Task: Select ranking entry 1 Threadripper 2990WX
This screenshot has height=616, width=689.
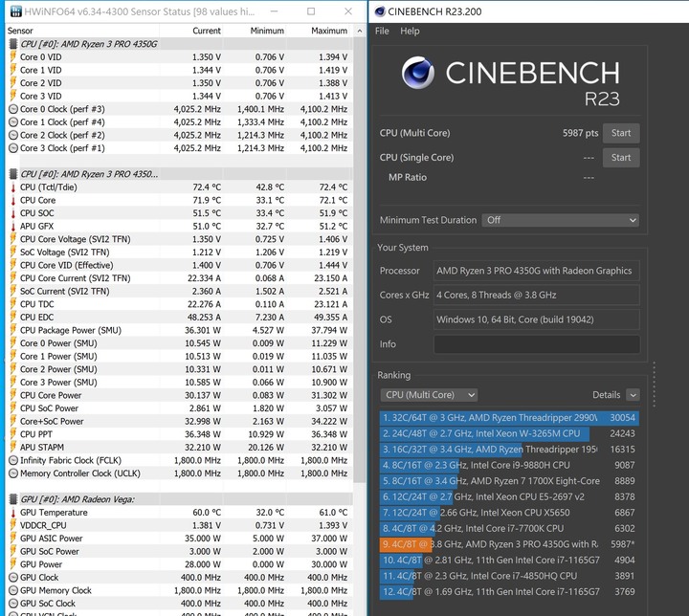Action: pyautogui.click(x=509, y=417)
